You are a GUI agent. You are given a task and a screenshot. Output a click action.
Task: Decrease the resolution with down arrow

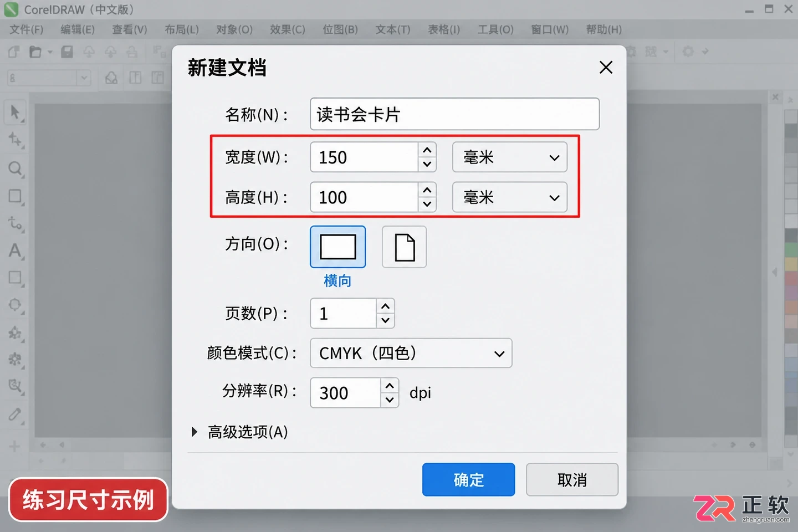[x=390, y=399]
